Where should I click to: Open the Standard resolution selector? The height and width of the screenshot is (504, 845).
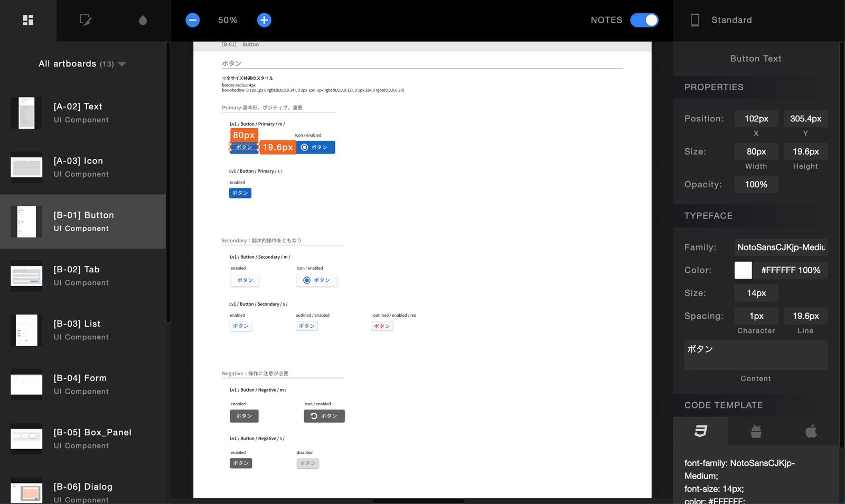pos(731,20)
